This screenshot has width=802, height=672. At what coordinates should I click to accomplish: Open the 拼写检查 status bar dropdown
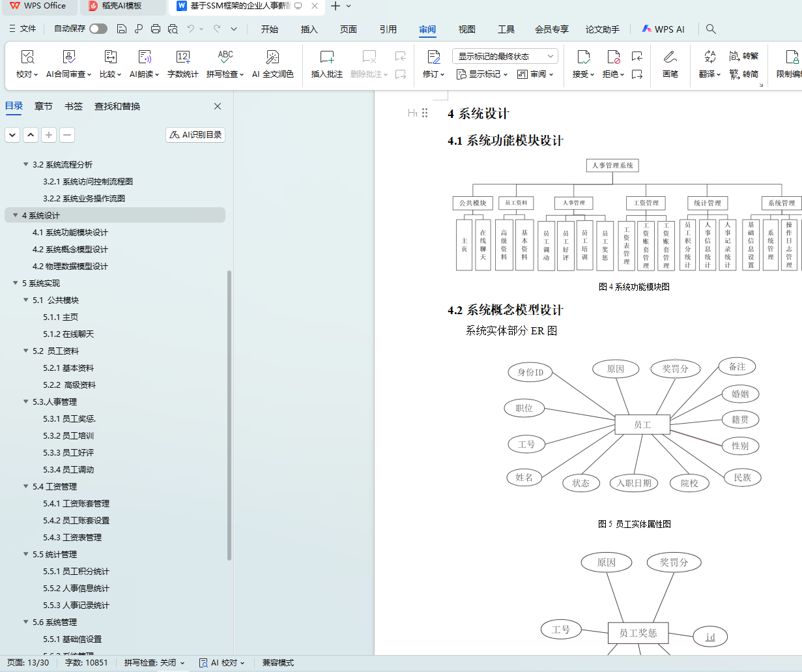(x=154, y=663)
